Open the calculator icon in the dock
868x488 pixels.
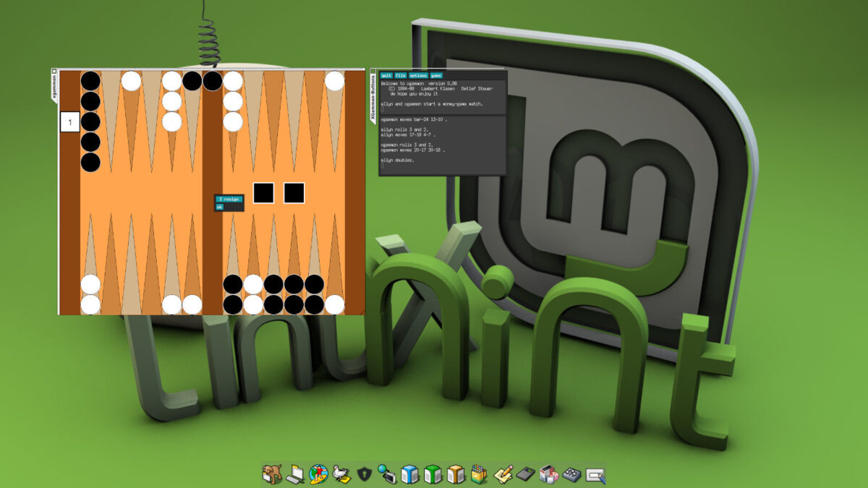525,475
